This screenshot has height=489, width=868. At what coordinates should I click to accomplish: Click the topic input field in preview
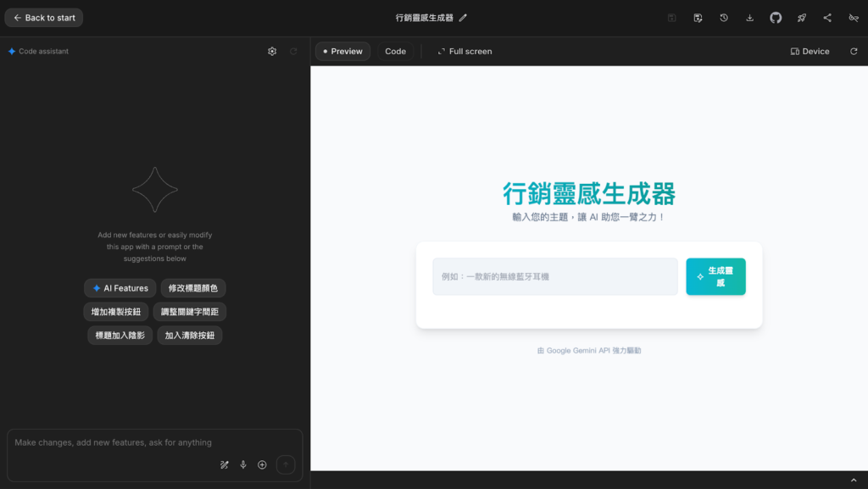(x=554, y=276)
